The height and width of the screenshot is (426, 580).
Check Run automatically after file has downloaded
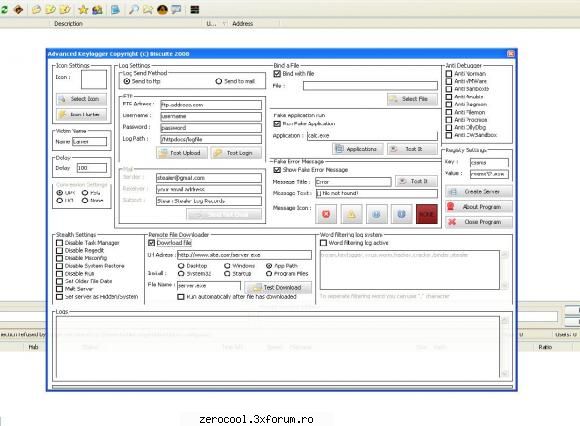181,297
